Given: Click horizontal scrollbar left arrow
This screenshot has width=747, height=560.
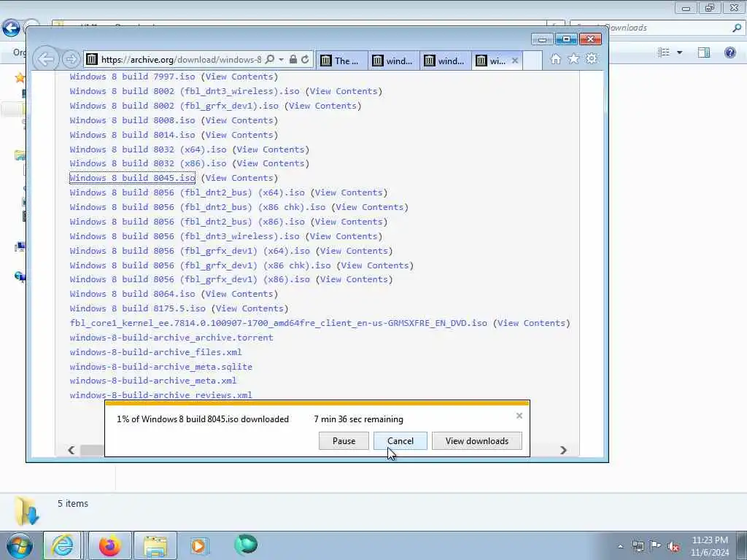Looking at the screenshot, I should (71, 450).
